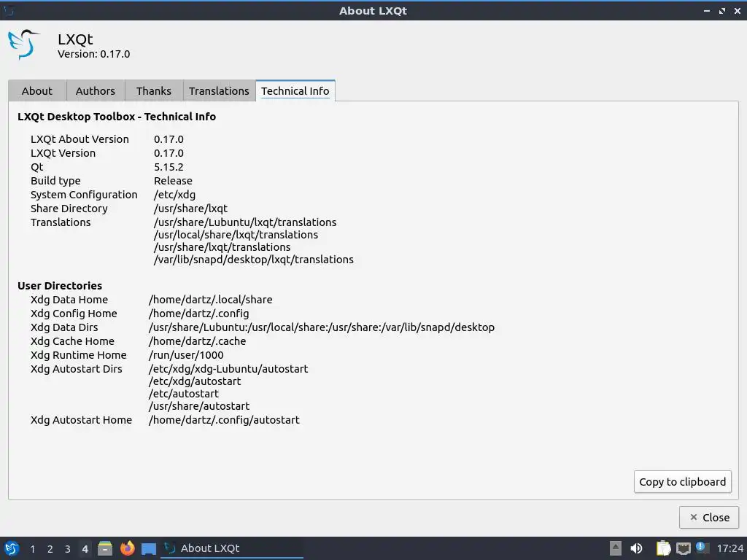Click Xdg Data Home path /home/dartz/.local/share
747x560 pixels.
coord(211,300)
